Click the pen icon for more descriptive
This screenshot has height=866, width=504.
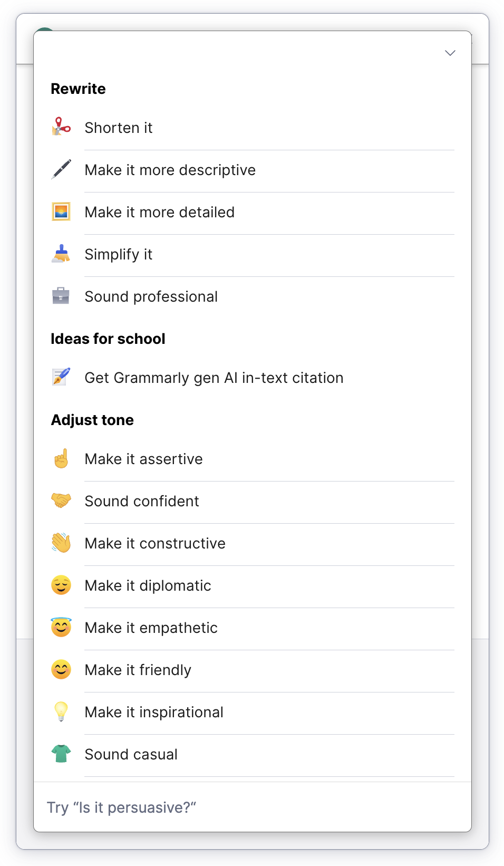61,169
